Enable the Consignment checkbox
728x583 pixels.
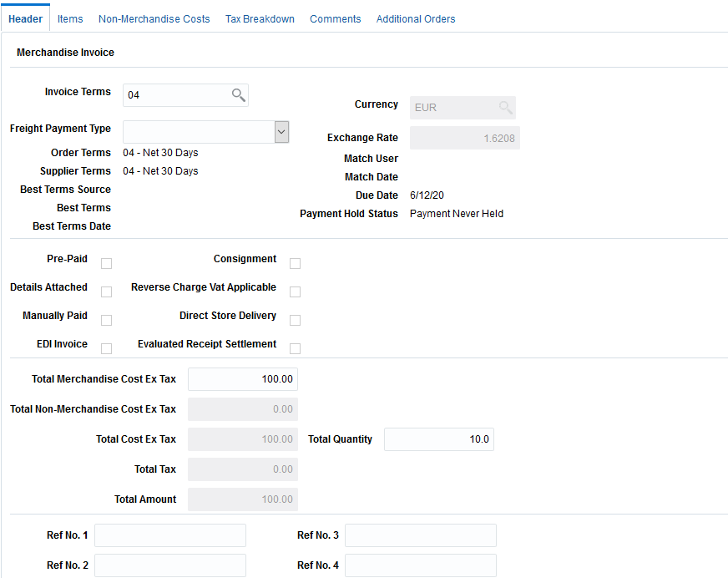pos(295,263)
